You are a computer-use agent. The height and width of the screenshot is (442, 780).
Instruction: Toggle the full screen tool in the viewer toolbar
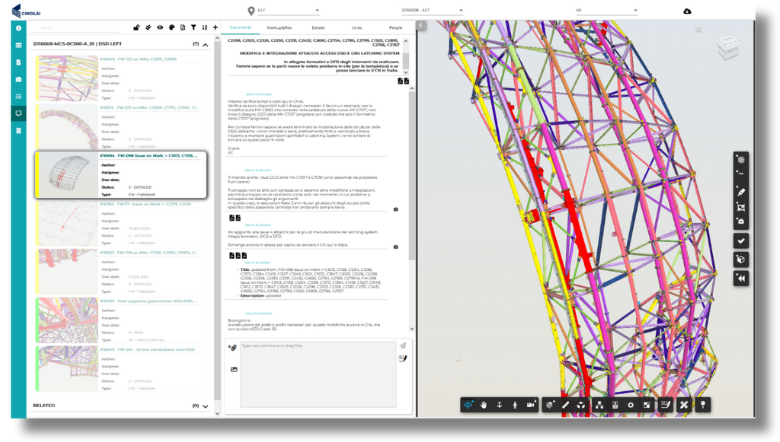point(646,405)
